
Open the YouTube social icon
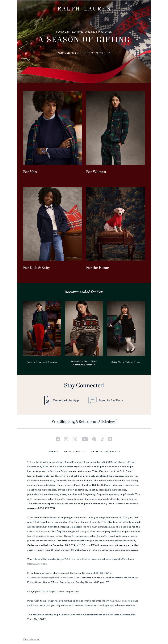[85, 439]
